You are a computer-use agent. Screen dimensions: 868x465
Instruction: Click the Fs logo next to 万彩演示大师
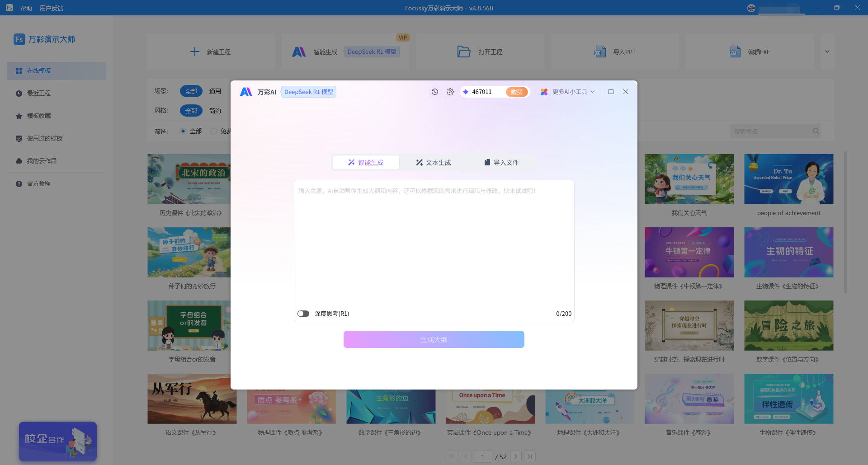19,39
